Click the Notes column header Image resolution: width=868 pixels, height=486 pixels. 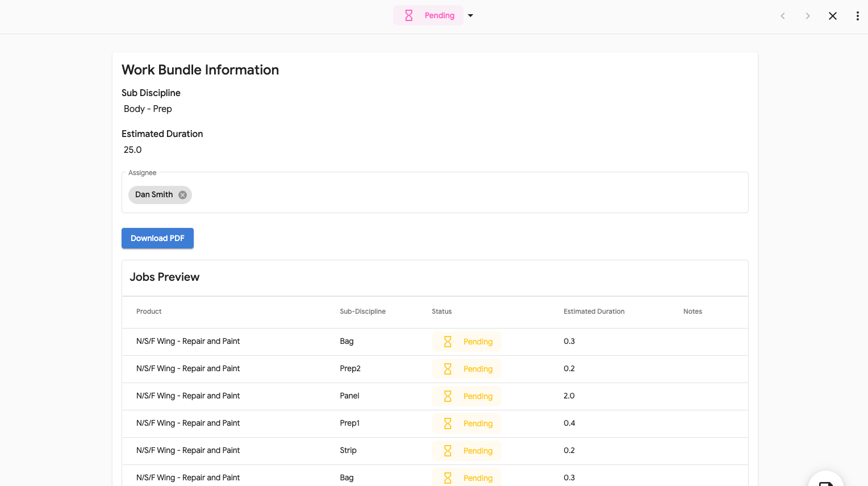click(x=692, y=311)
